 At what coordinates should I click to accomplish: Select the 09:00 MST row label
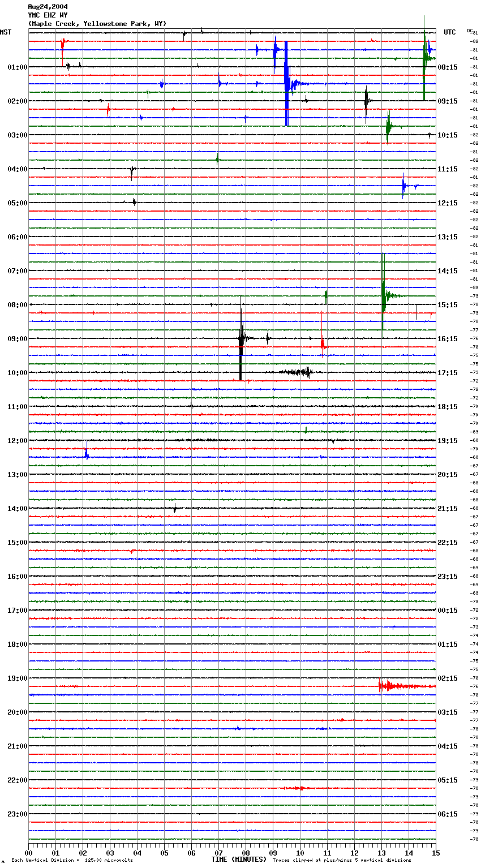(x=18, y=339)
